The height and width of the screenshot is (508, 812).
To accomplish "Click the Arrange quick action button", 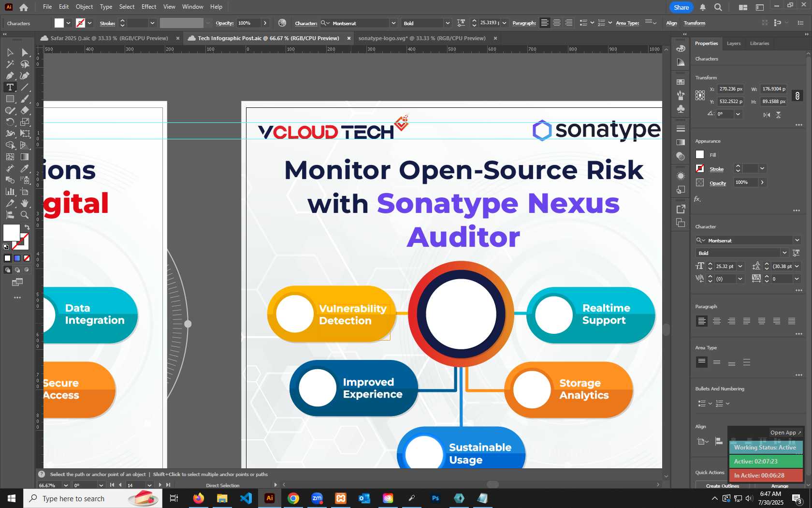I will pyautogui.click(x=780, y=486).
